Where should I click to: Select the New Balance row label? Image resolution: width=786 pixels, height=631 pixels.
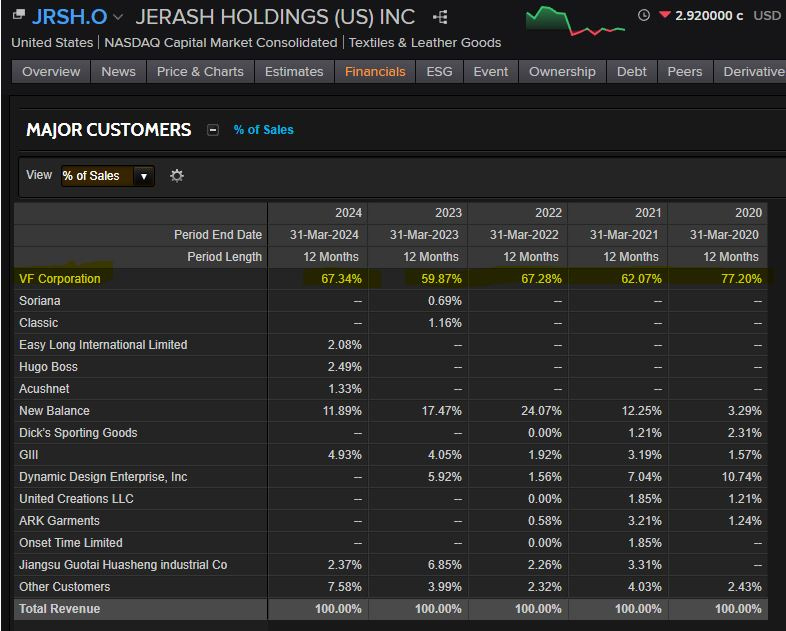coord(54,411)
